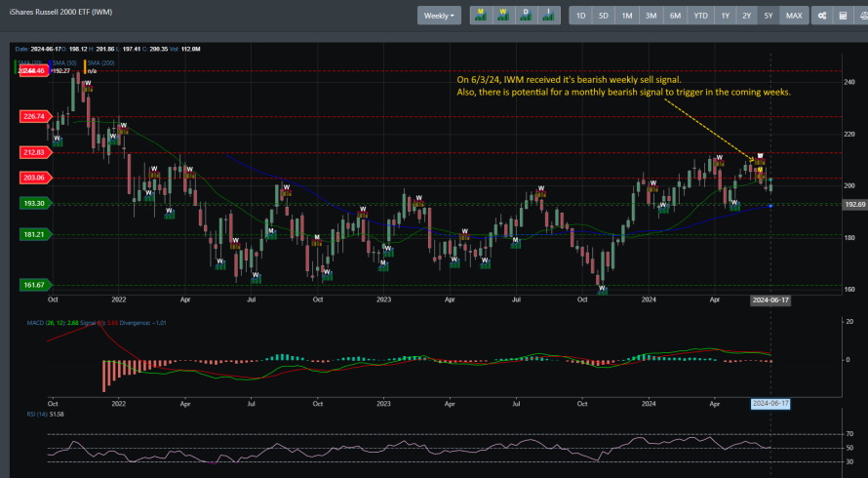The height and width of the screenshot is (478, 868).
Task: Click the M buy marker near July 2022
Action: point(271,233)
